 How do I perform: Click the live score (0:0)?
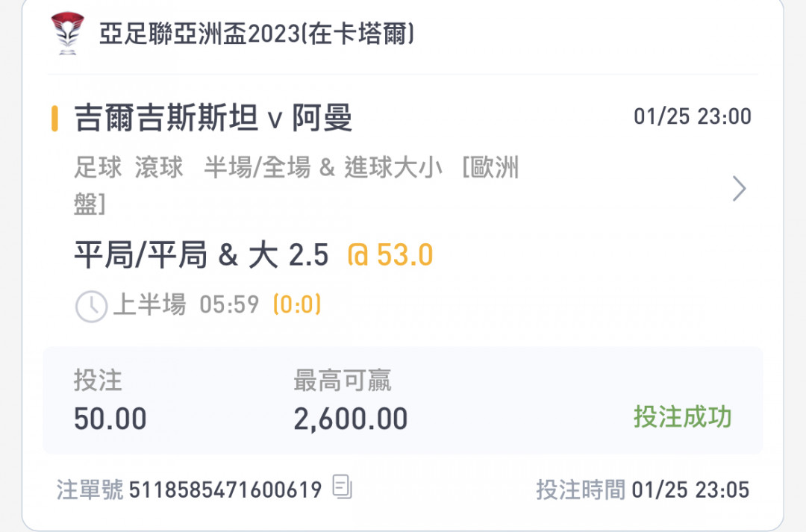pos(297,304)
